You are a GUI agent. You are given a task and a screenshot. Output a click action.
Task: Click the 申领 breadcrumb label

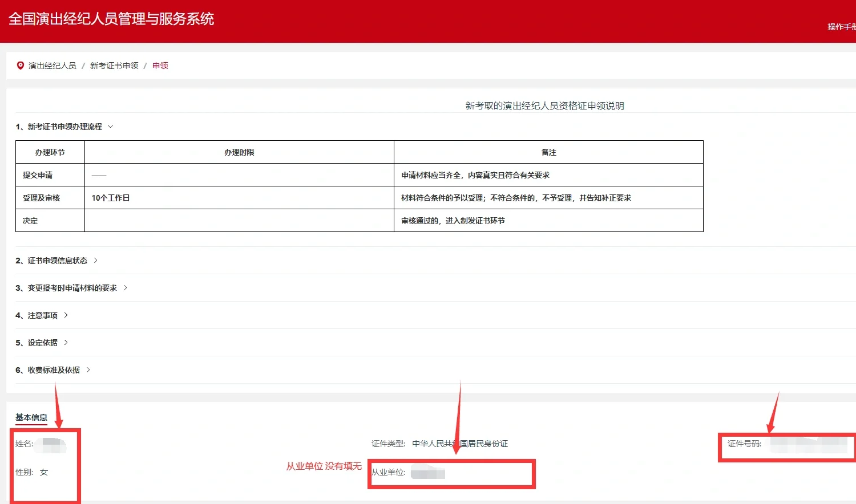[160, 65]
